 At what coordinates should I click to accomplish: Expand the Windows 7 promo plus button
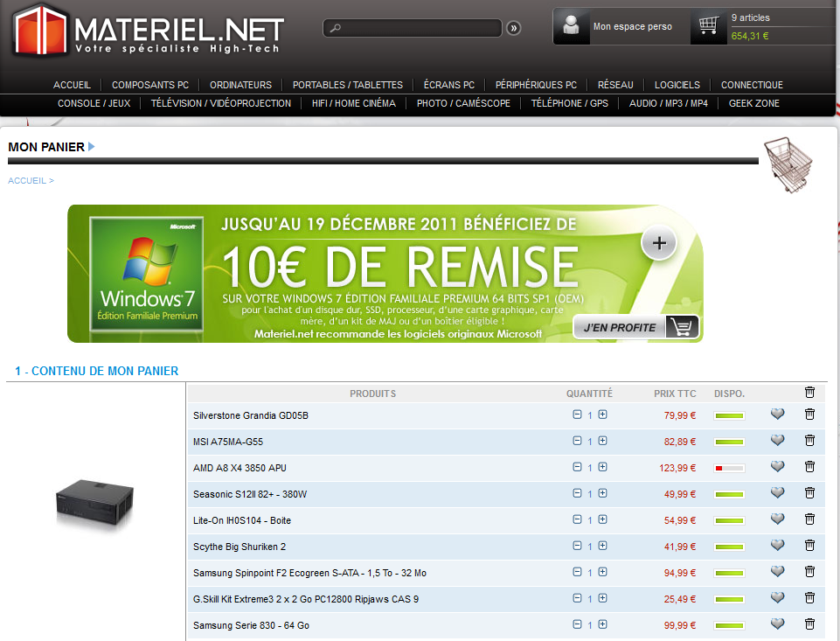659,244
